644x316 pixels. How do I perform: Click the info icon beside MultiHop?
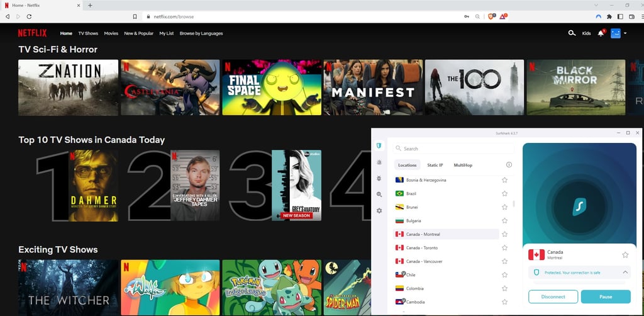509,165
